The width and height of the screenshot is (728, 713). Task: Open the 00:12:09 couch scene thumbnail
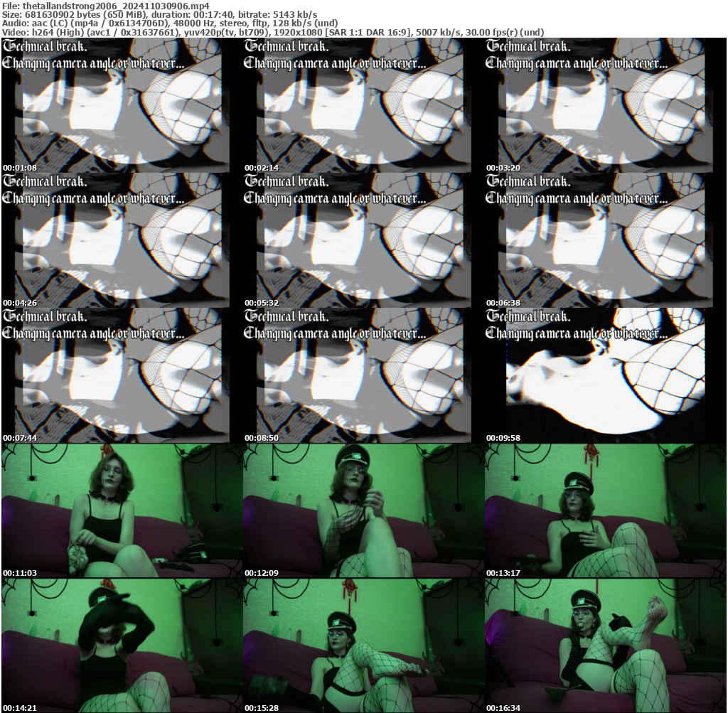click(x=363, y=508)
